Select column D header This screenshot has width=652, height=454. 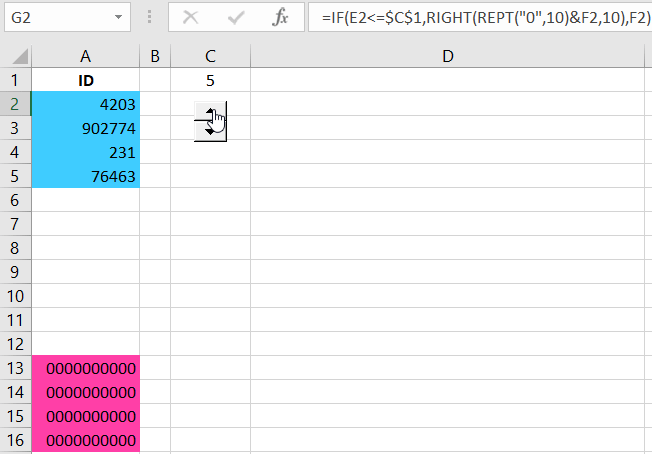coord(447,56)
